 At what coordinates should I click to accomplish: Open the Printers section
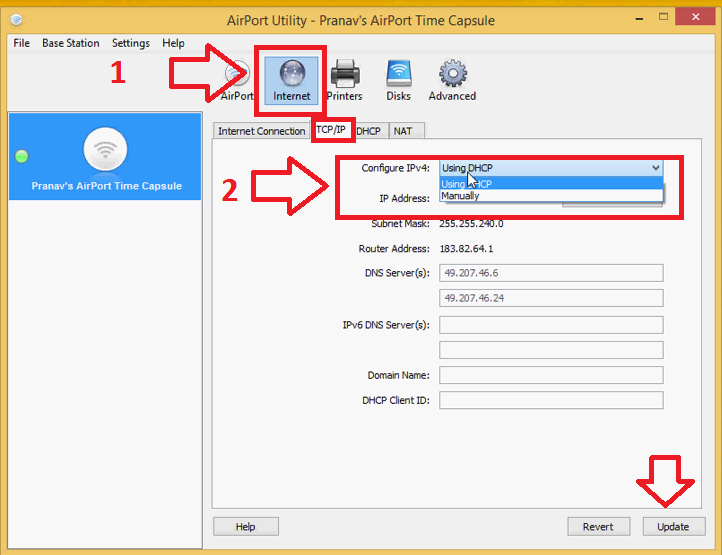[345, 80]
